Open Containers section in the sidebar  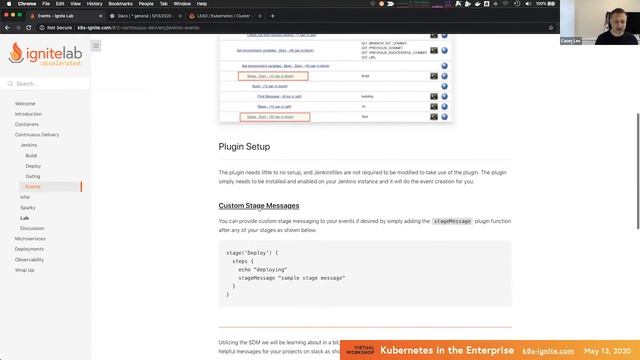[27, 124]
